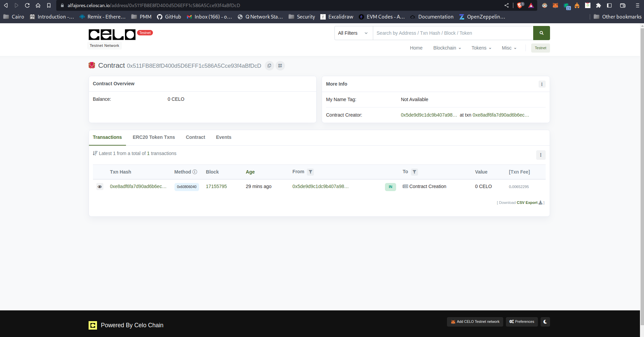Go to the browser home page icon
The width and height of the screenshot is (644, 337).
tap(38, 5)
